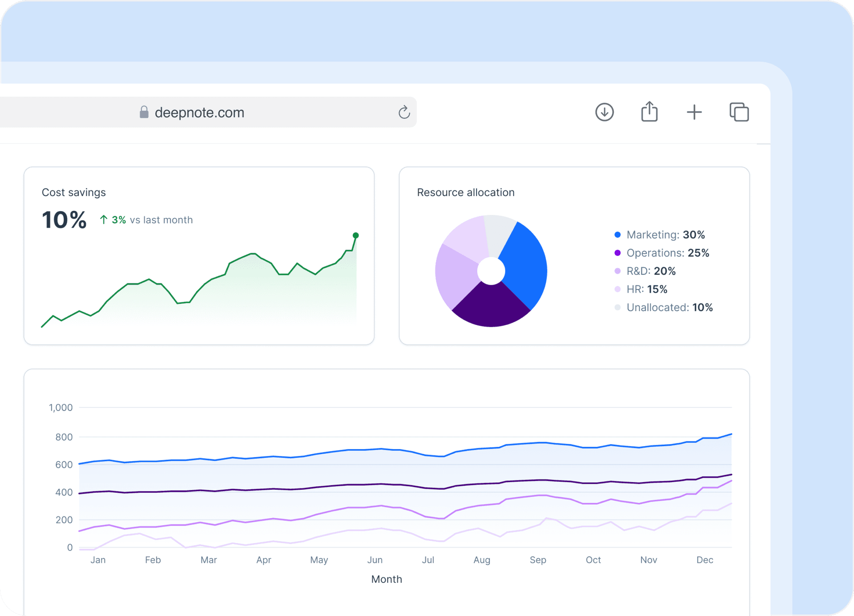Click the lock icon in address bar

point(144,112)
